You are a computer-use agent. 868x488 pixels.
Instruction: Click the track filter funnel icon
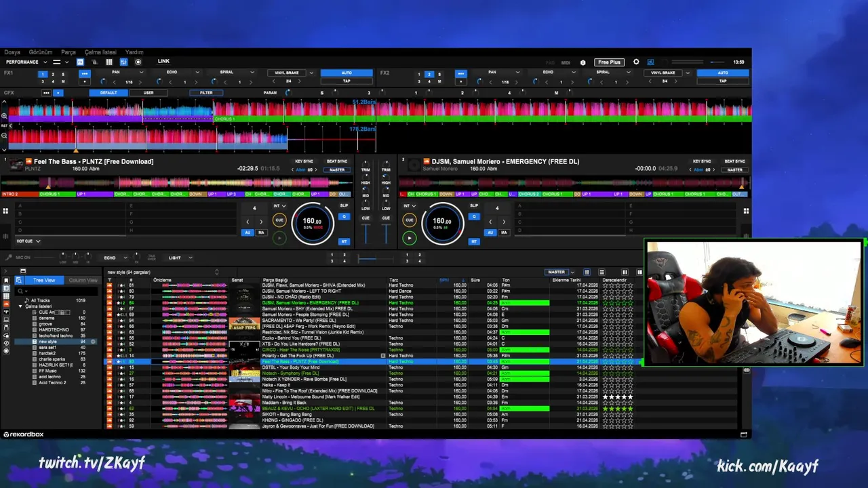(x=109, y=279)
